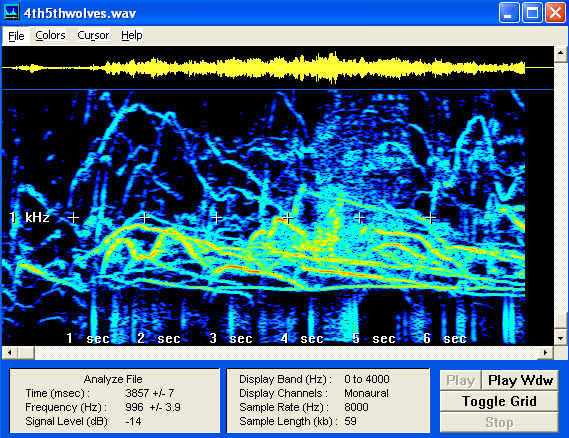The height and width of the screenshot is (438, 569).
Task: Open the Help menu
Action: [x=132, y=35]
